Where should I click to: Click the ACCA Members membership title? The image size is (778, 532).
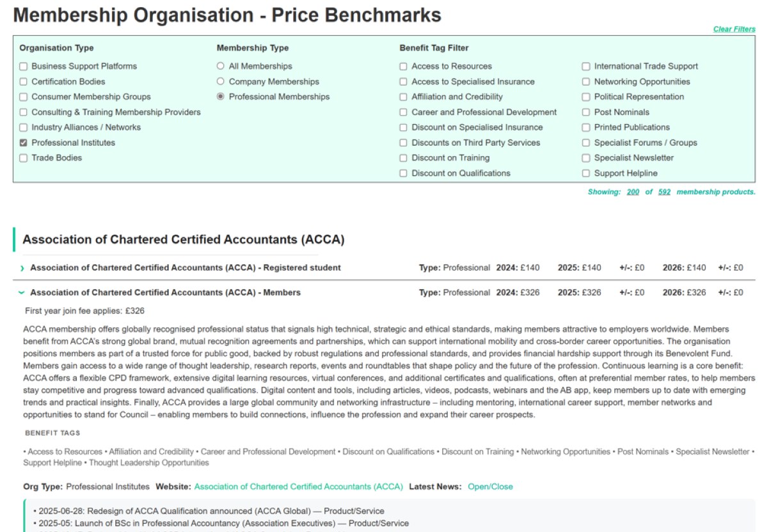tap(165, 293)
